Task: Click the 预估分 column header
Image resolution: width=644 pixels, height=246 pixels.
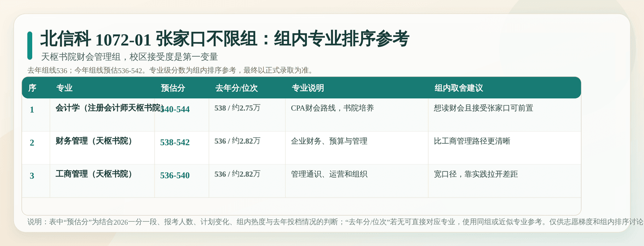Action: tap(173, 88)
